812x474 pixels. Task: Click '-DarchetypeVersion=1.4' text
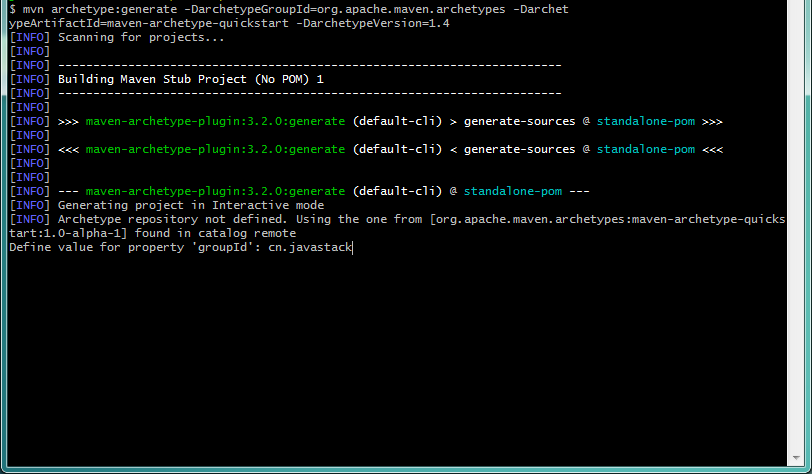click(x=372, y=23)
